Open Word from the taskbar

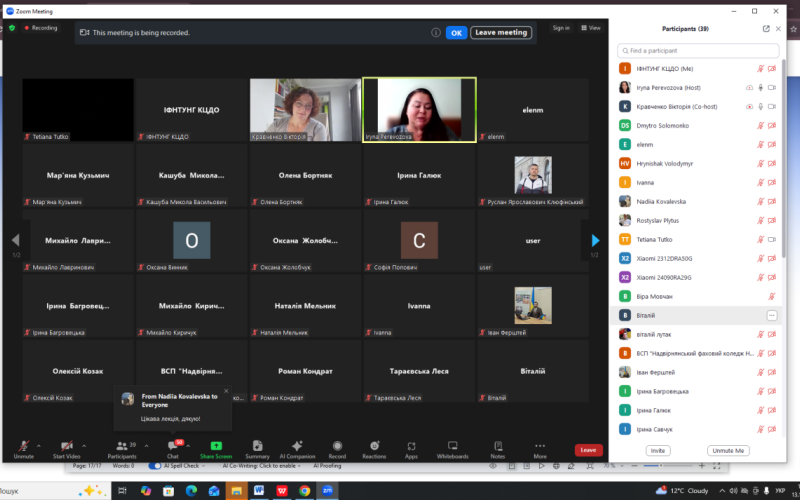click(x=259, y=491)
